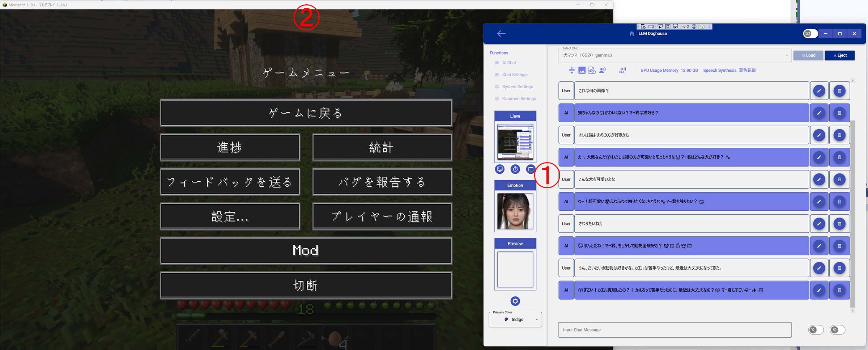
Task: Click the image history icon in chat toolbar
Action: coord(592,70)
